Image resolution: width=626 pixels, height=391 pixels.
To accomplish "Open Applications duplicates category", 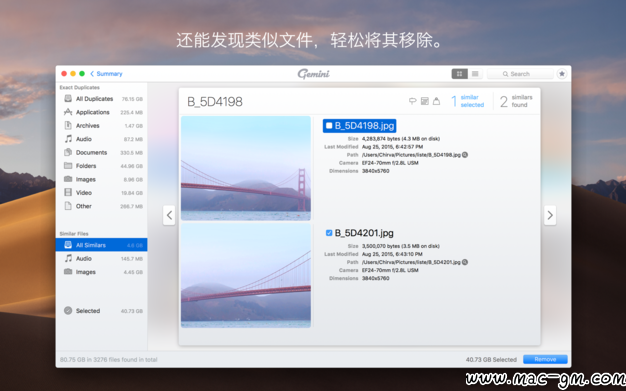I will point(102,112).
